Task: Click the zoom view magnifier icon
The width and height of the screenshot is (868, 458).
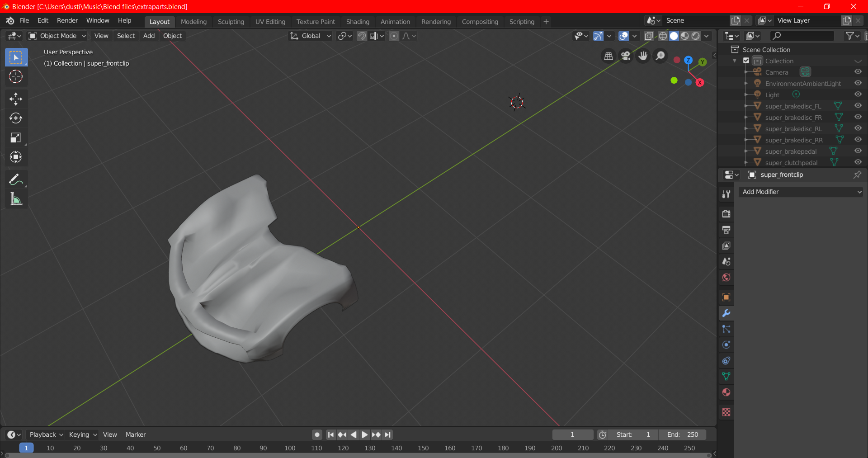Action: click(x=660, y=56)
